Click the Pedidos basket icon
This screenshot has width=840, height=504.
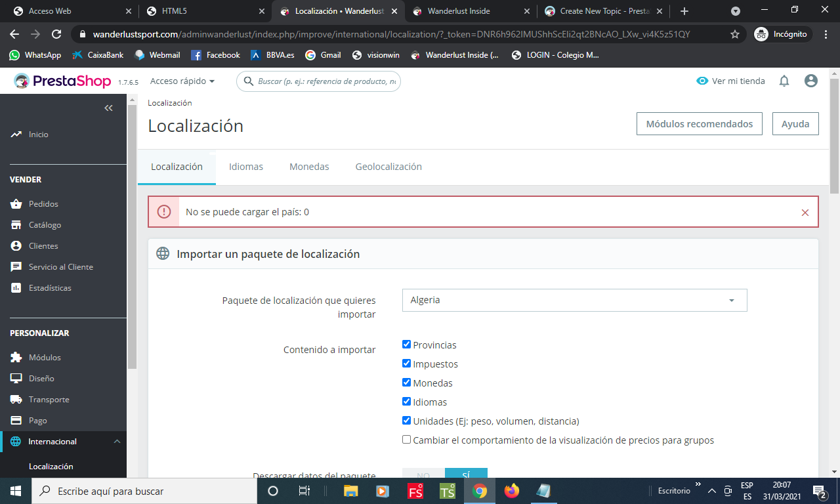[x=16, y=204]
